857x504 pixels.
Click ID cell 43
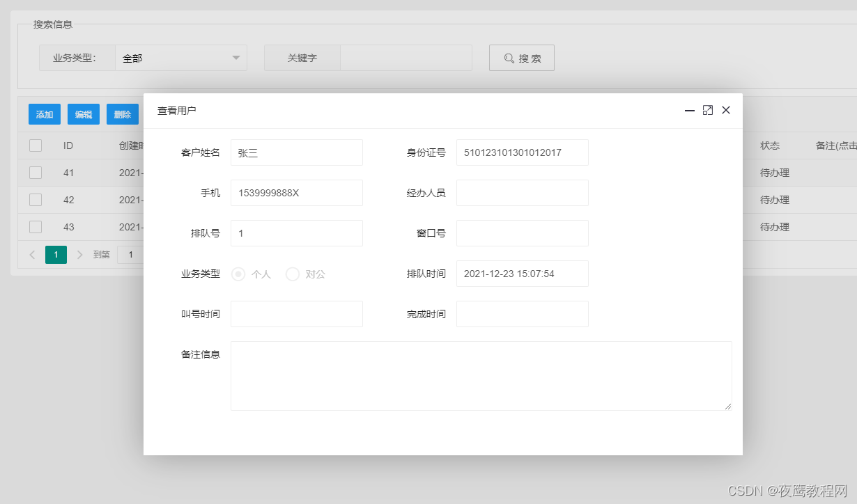point(68,227)
